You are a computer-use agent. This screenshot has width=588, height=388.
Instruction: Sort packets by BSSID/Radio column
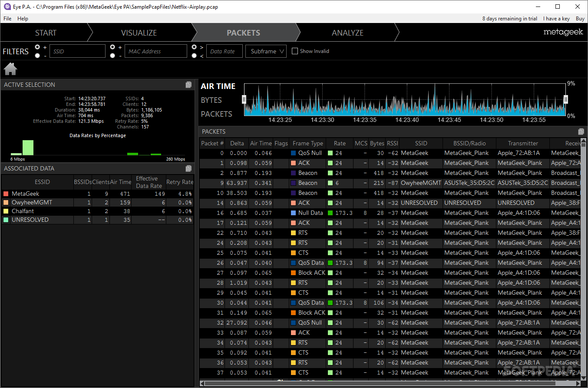click(x=469, y=143)
